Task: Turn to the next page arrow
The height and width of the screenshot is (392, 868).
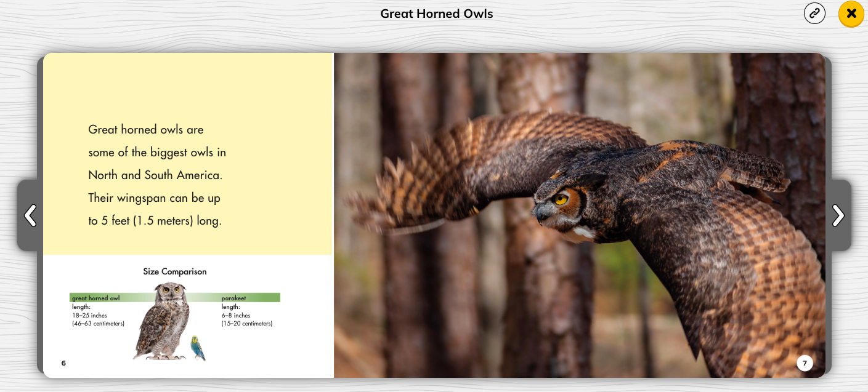Action: tap(838, 215)
